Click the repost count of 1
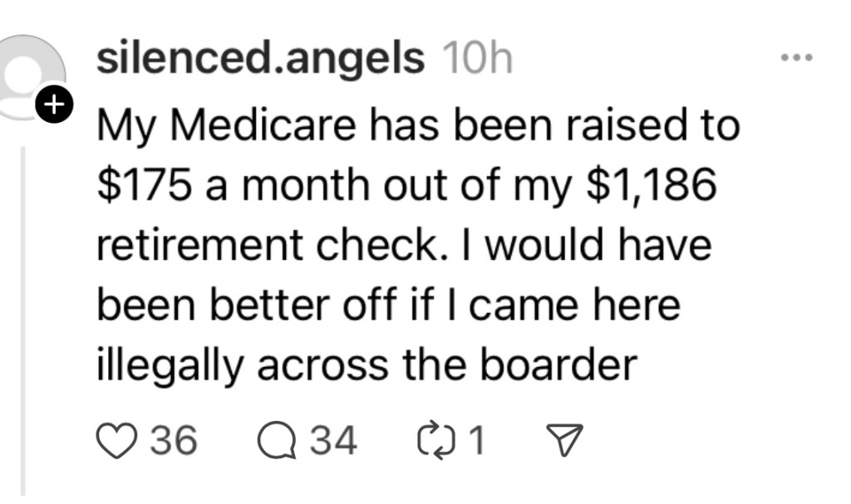 tap(475, 441)
